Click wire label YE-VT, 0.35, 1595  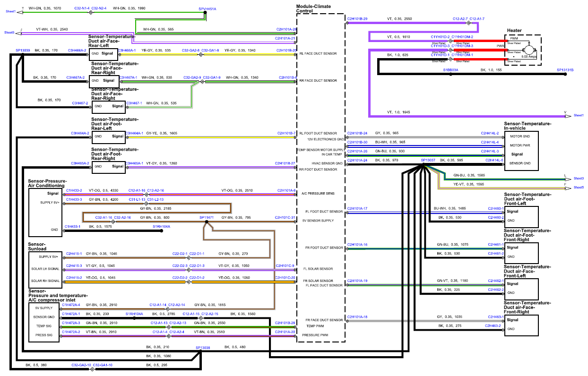point(469,184)
